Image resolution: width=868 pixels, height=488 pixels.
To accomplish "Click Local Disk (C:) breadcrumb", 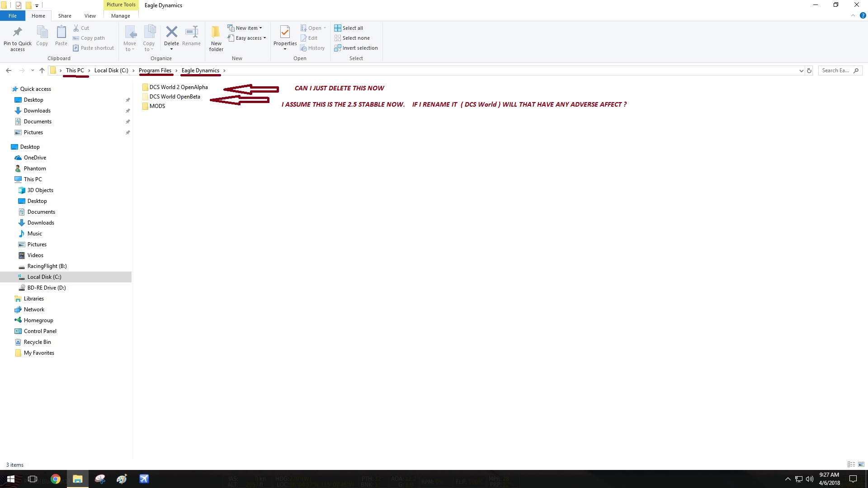I will point(111,70).
